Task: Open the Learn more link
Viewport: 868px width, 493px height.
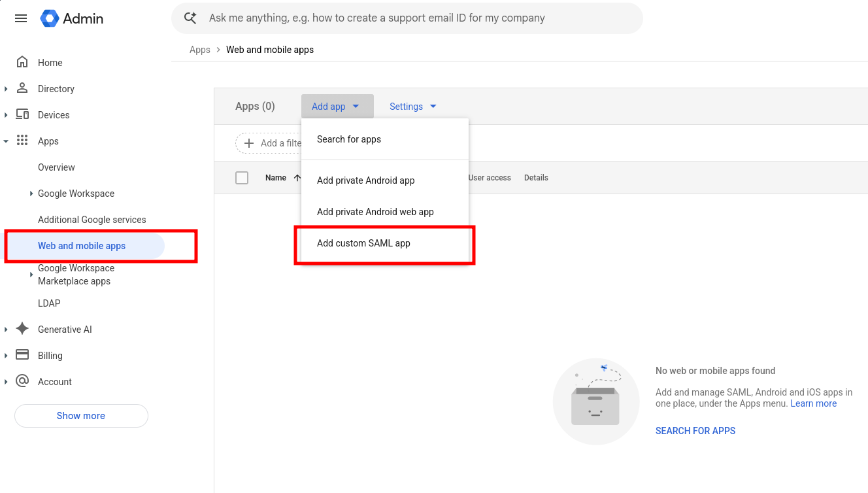Action: point(814,403)
